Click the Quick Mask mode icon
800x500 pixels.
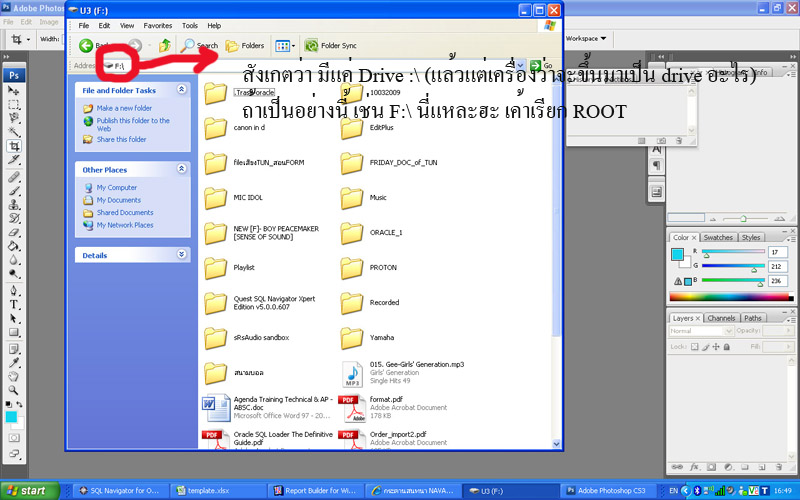tap(14, 438)
